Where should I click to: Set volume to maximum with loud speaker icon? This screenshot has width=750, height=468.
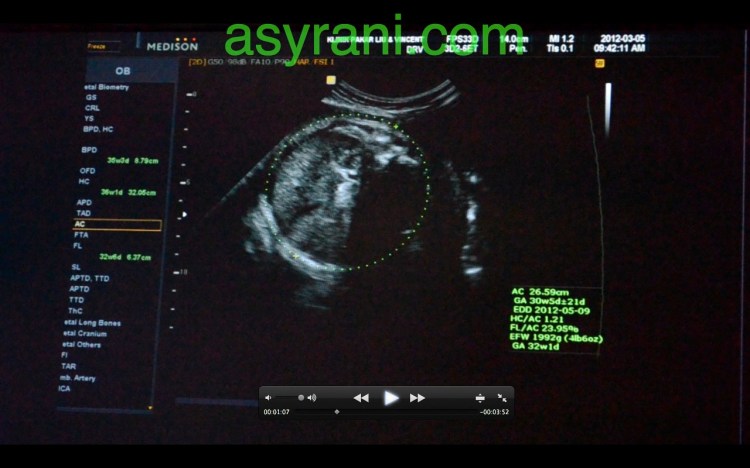[x=312, y=397]
